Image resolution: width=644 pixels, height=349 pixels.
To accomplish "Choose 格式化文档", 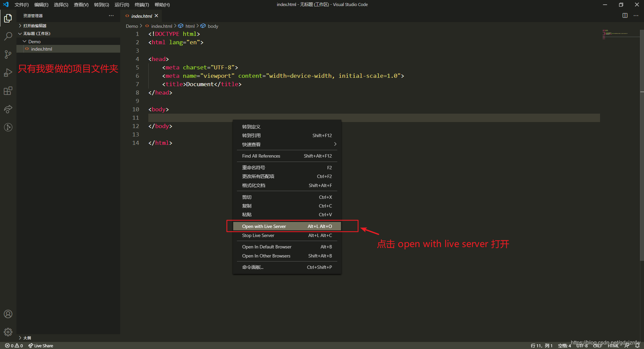I will point(287,185).
